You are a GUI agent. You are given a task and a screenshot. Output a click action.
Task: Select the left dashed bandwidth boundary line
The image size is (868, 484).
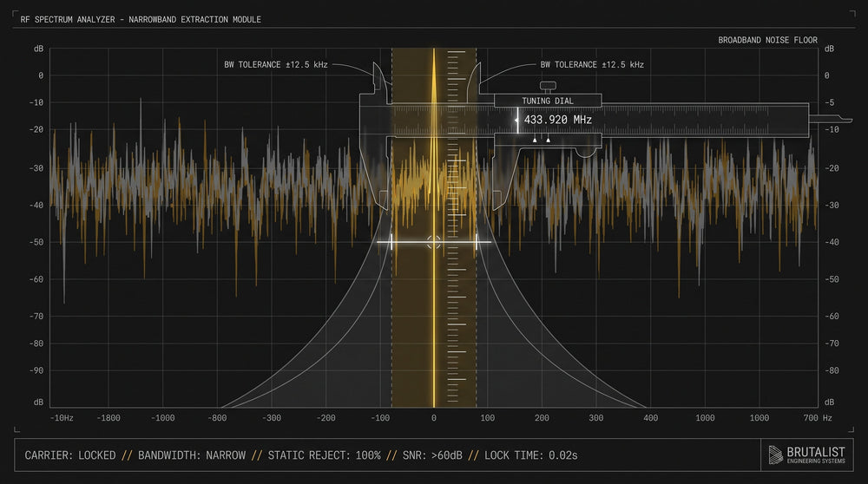(x=392, y=228)
